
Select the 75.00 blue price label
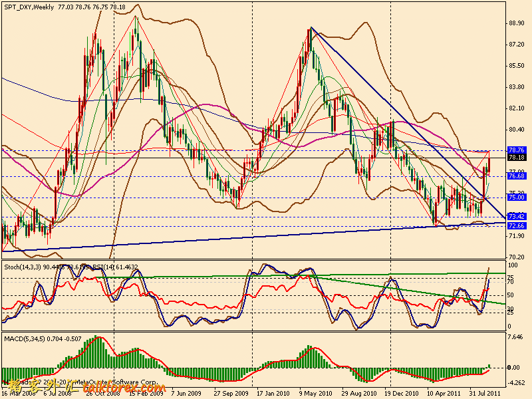pyautogui.click(x=517, y=198)
